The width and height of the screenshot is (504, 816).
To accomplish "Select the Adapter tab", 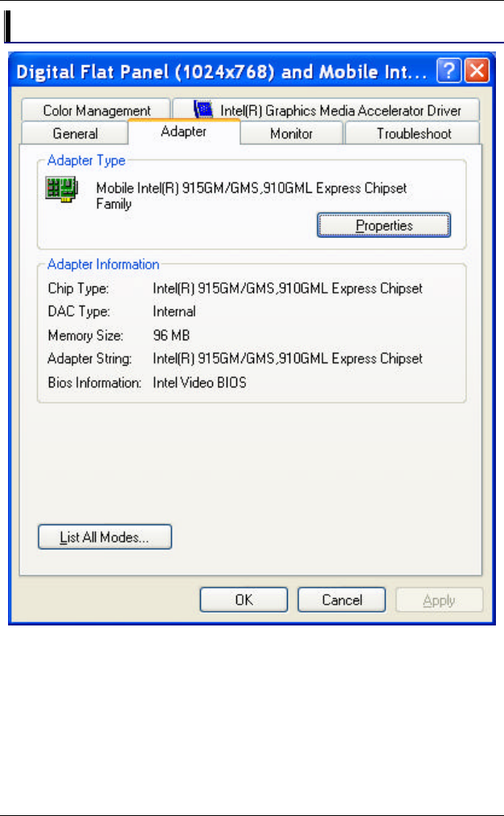I will (183, 131).
